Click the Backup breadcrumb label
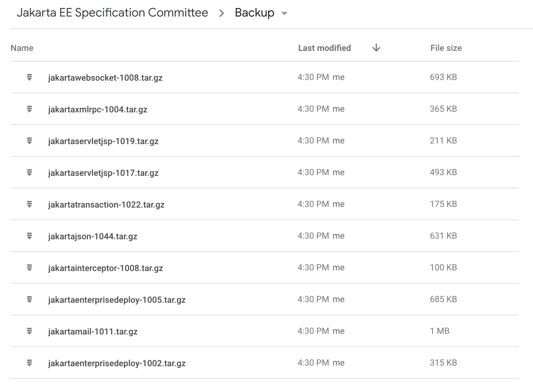The height and width of the screenshot is (392, 533). (254, 13)
